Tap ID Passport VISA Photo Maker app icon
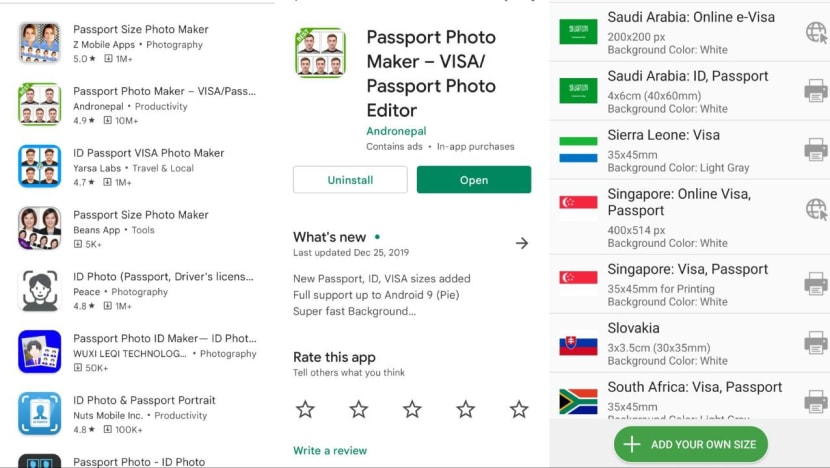The width and height of the screenshot is (830, 468). pyautogui.click(x=40, y=166)
